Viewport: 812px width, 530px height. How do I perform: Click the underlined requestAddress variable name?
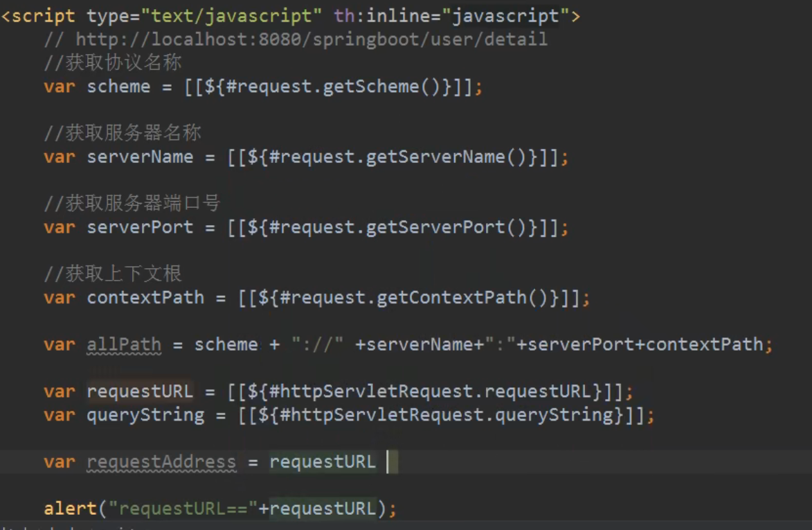161,462
